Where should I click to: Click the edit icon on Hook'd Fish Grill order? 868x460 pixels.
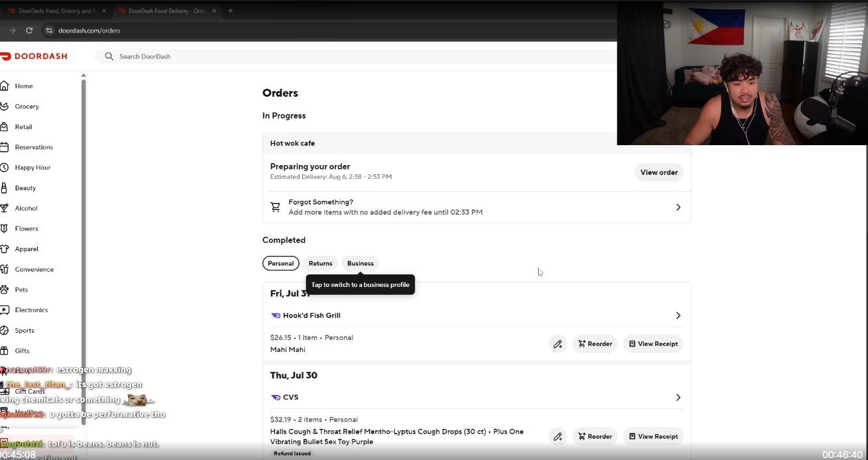[558, 344]
